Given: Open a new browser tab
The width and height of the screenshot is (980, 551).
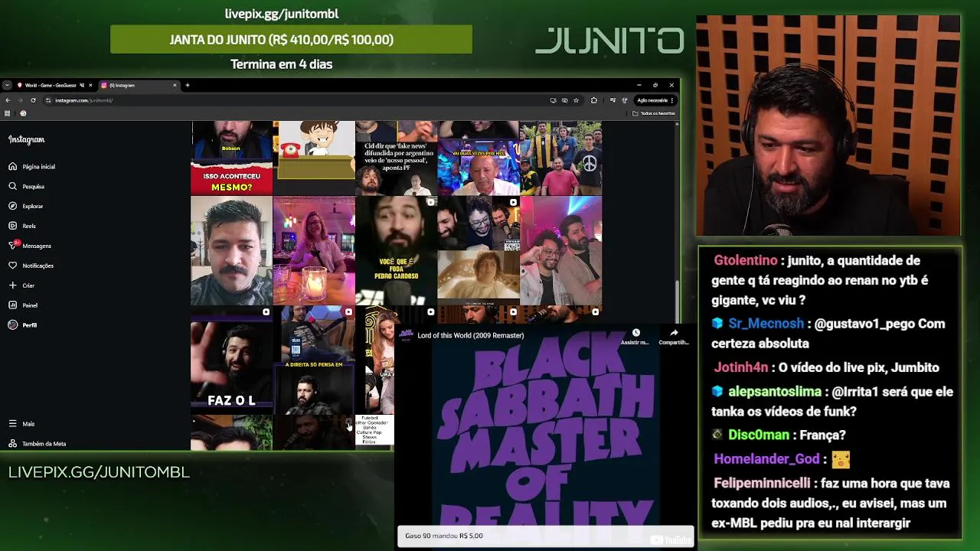Looking at the screenshot, I should coord(188,85).
